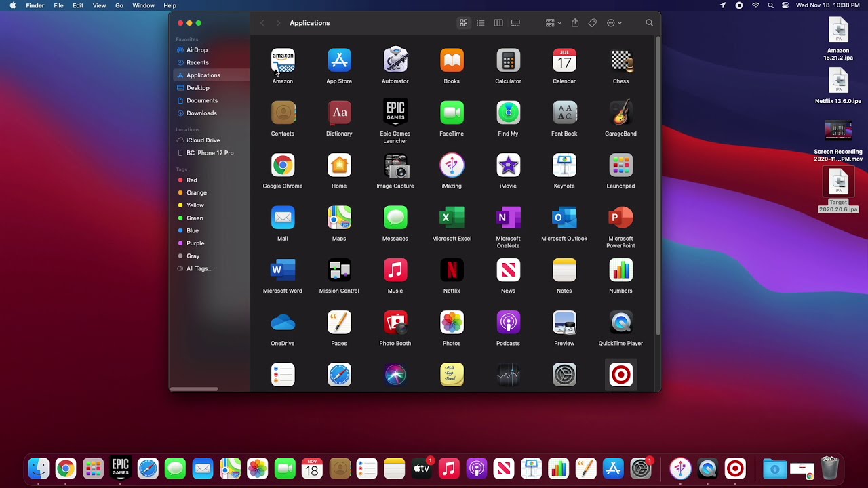
Task: Open Trash in the Dock
Action: (830, 468)
